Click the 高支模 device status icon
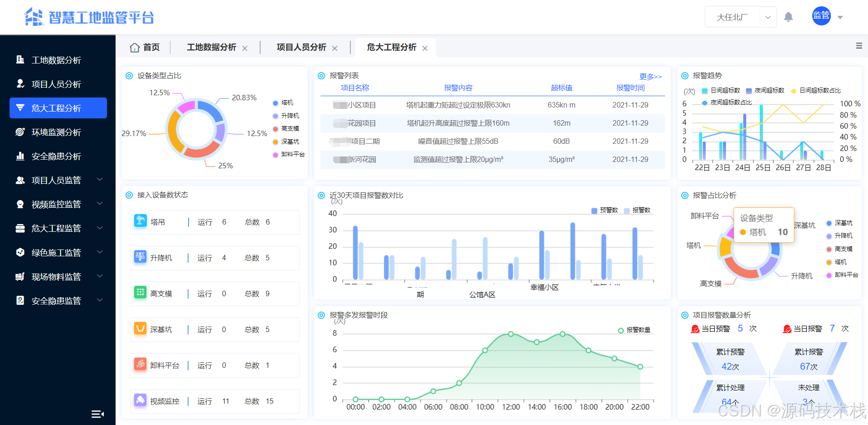This screenshot has height=425, width=868. click(141, 293)
